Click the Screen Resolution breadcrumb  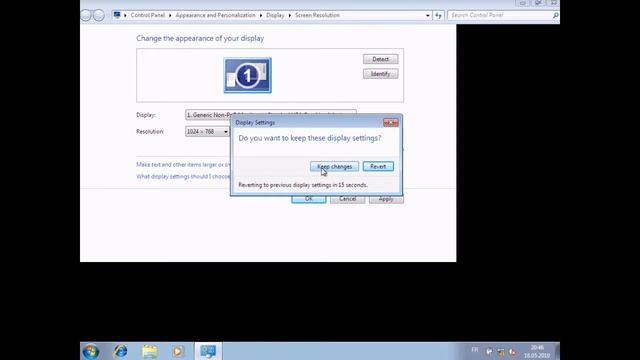click(x=318, y=15)
